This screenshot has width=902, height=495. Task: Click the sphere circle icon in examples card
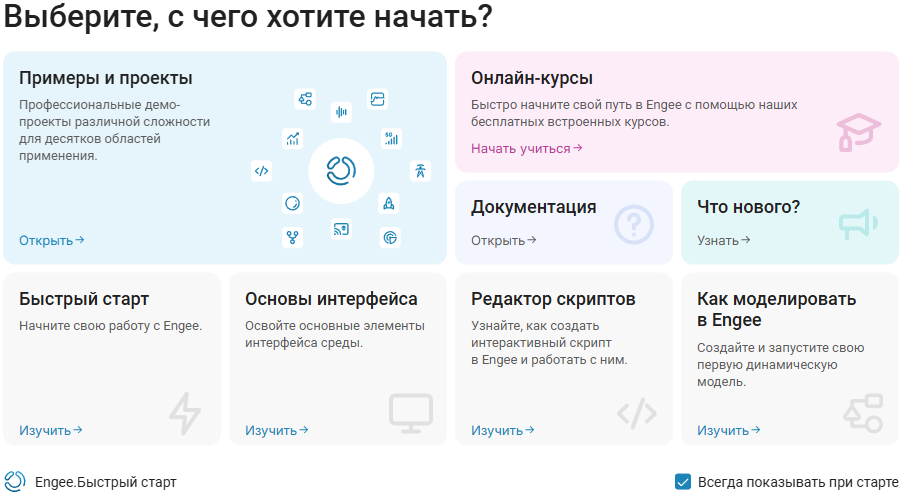(293, 203)
